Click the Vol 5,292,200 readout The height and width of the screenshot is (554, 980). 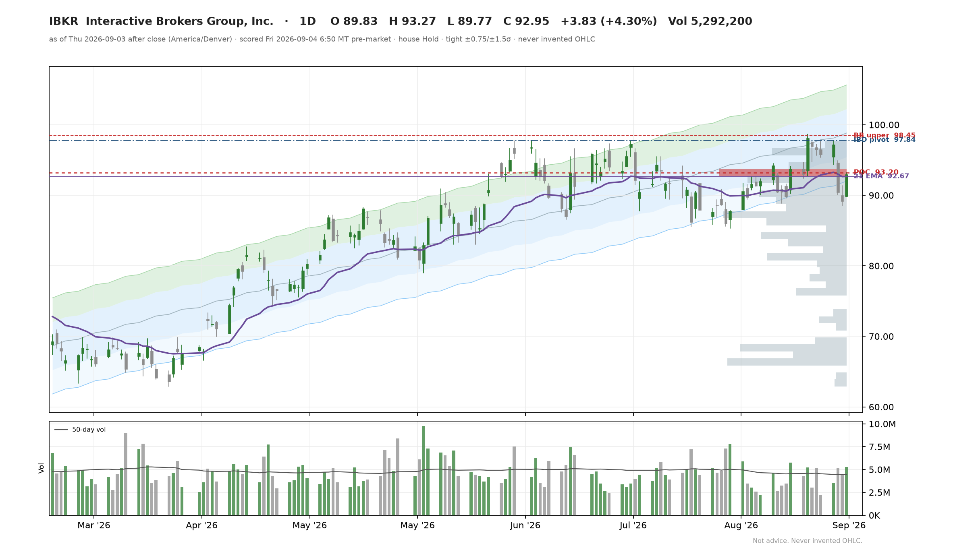point(710,21)
